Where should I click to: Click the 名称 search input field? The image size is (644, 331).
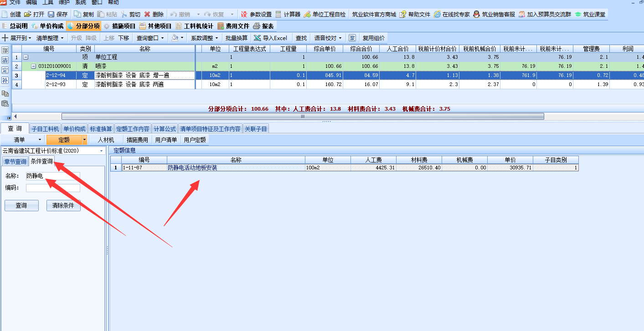pos(53,176)
